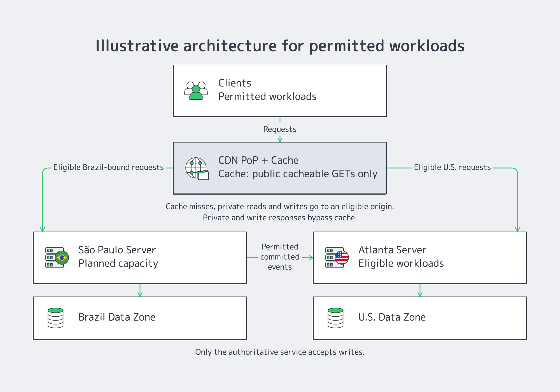Image resolution: width=560 pixels, height=392 pixels.
Task: Click the 'Permitted committed events' label
Action: [280, 257]
